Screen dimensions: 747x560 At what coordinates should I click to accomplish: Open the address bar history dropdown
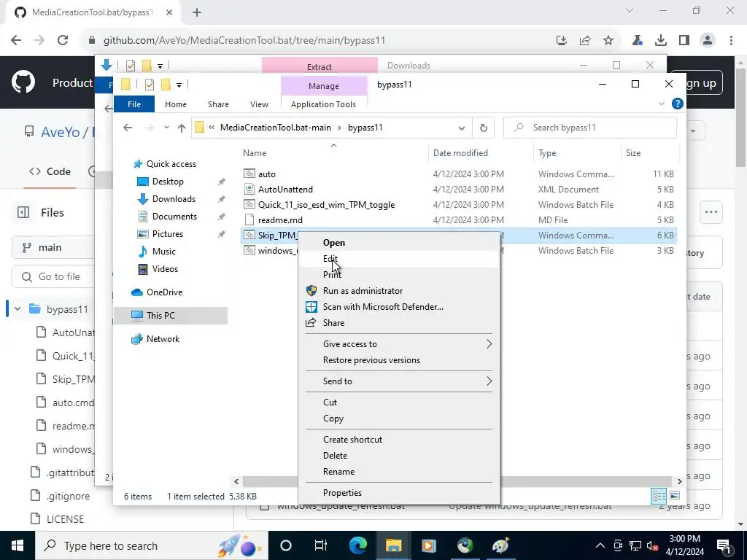point(462,128)
